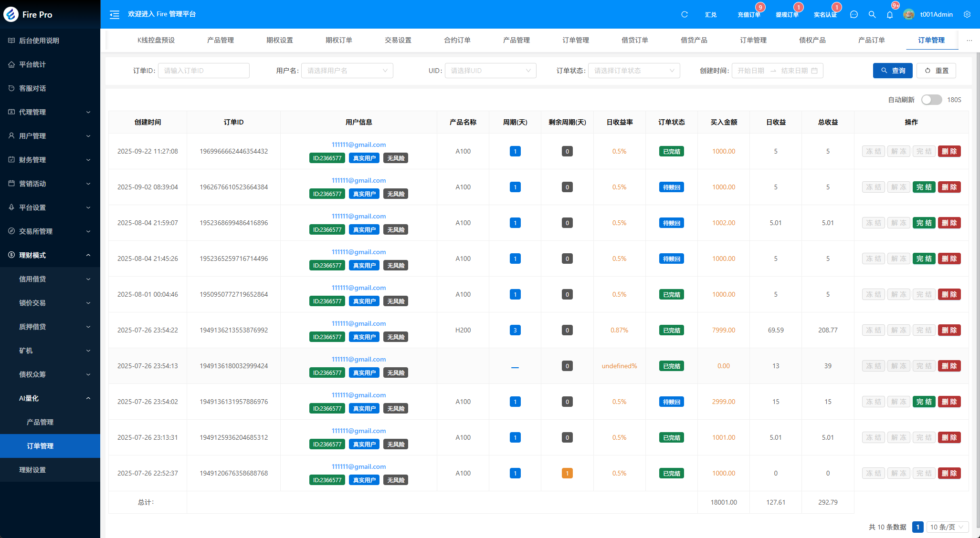Toggle the 自动刷新 auto refresh switch
The width and height of the screenshot is (980, 538).
(931, 100)
